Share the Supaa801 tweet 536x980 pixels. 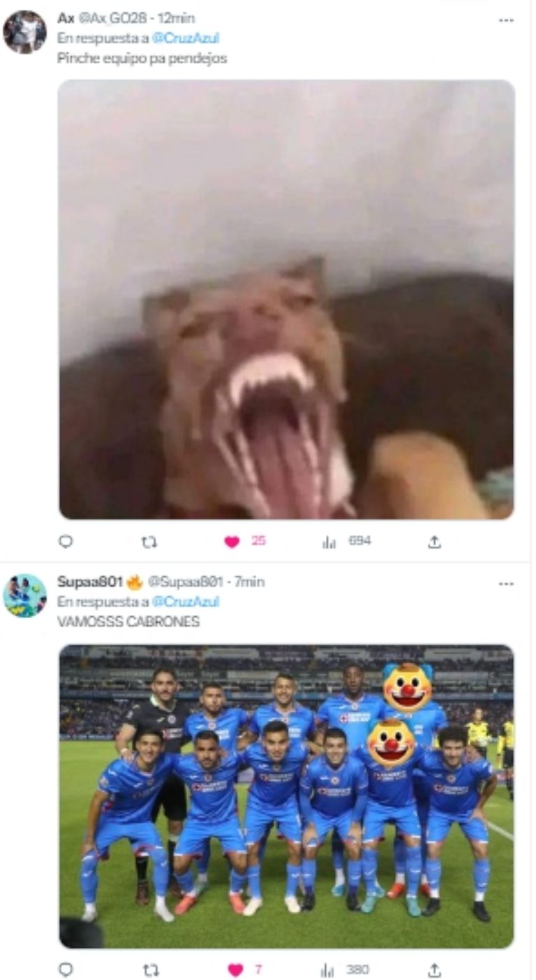coord(434,970)
